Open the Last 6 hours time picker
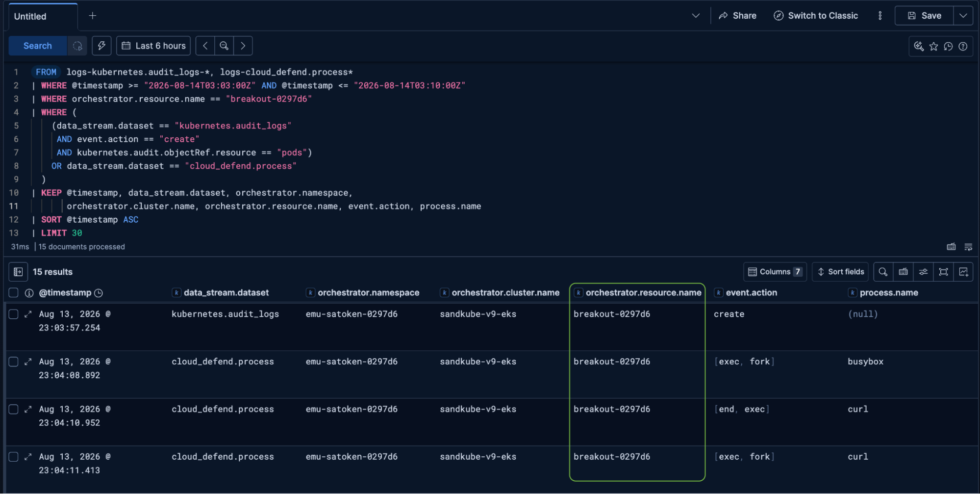This screenshot has width=980, height=494. [153, 46]
